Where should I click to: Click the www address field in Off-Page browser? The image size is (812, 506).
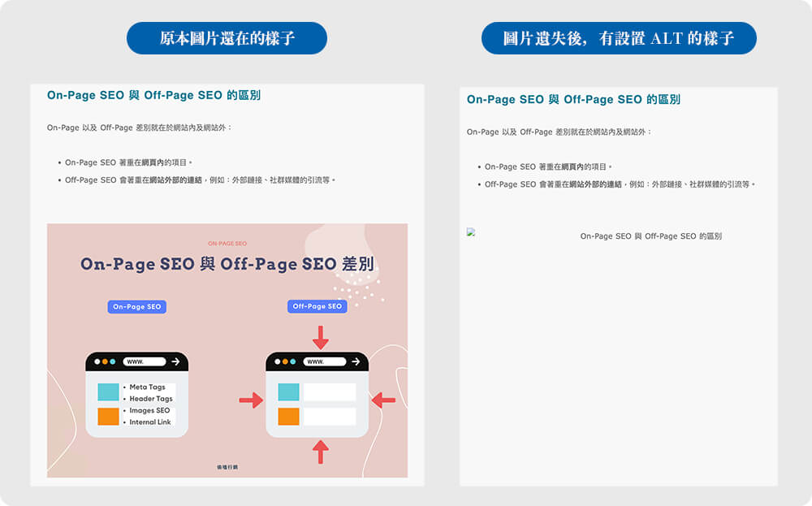point(324,361)
